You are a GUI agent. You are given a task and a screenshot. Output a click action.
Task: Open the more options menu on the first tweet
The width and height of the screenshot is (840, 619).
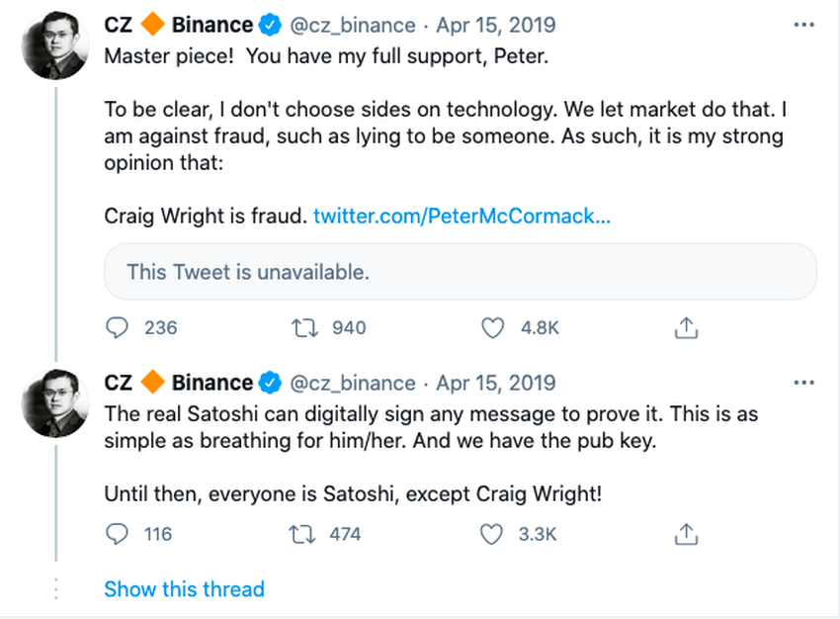tap(804, 26)
